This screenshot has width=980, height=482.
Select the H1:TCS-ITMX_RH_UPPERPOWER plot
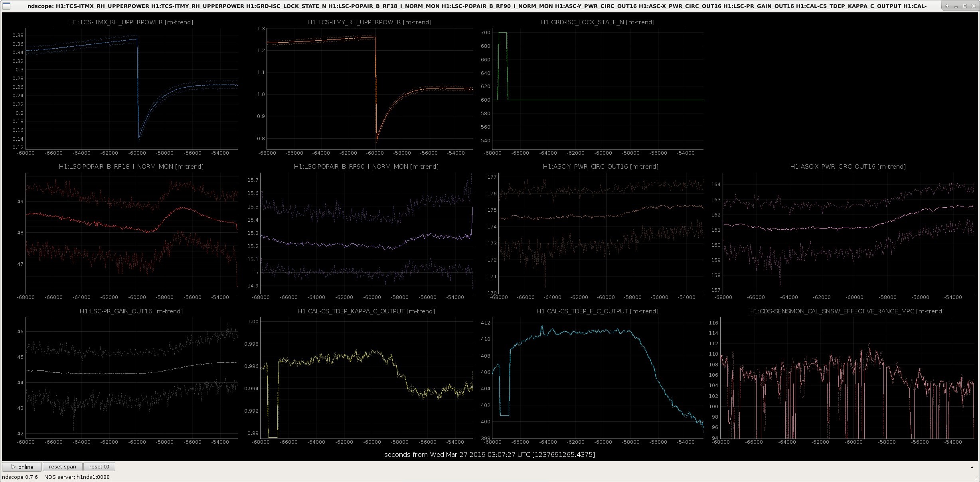click(x=132, y=89)
